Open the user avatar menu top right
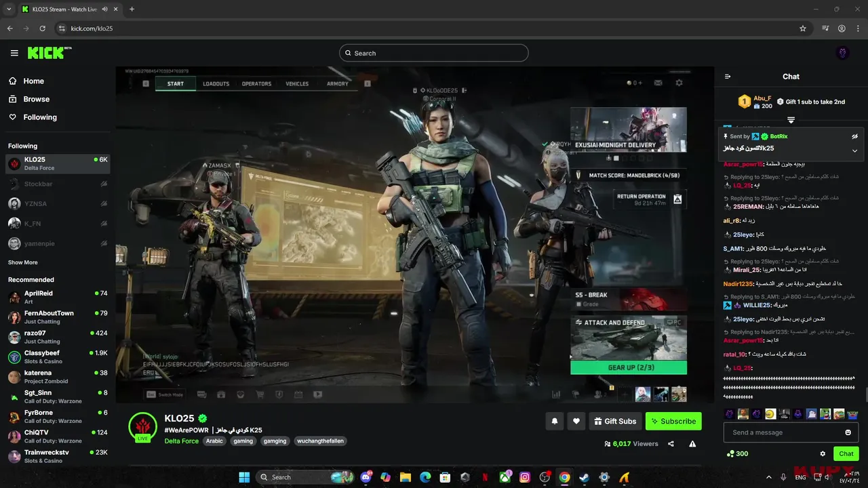 point(843,53)
